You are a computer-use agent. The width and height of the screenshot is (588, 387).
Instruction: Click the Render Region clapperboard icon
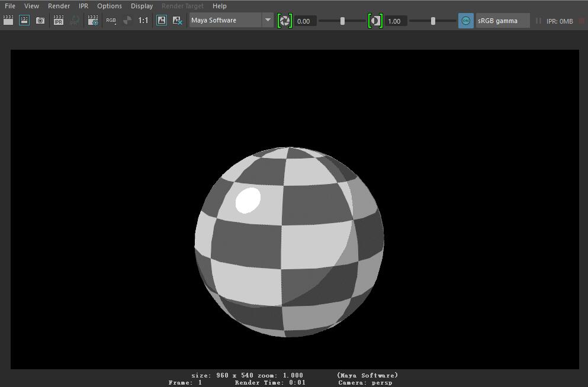(24, 20)
